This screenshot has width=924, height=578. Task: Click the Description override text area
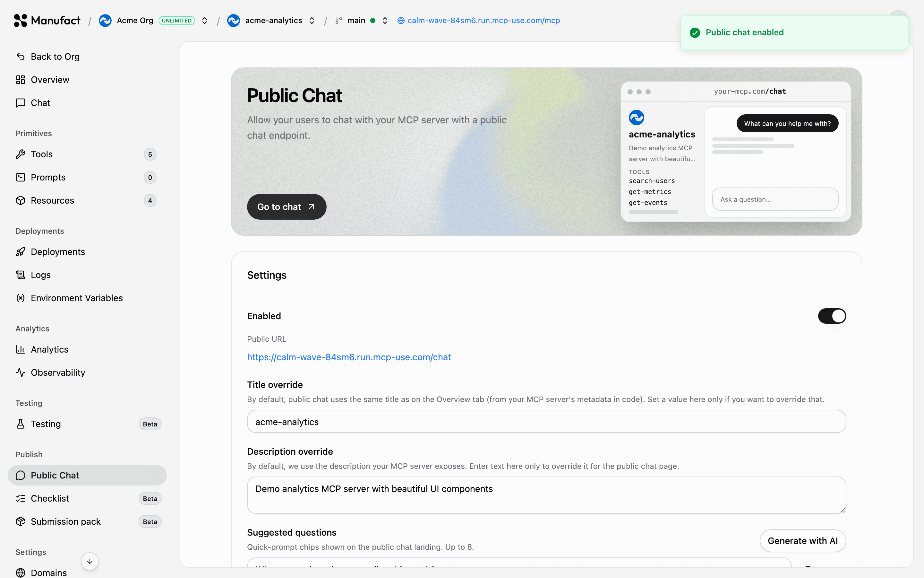[x=546, y=495]
